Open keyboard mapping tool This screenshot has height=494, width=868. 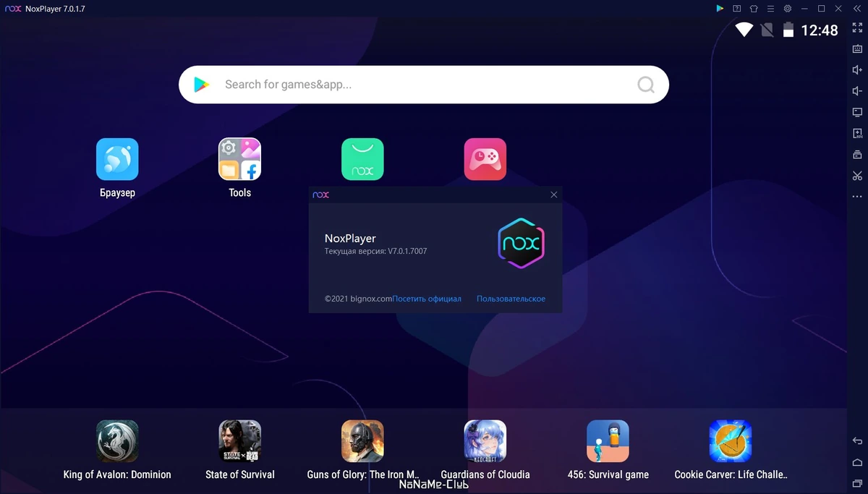point(857,48)
